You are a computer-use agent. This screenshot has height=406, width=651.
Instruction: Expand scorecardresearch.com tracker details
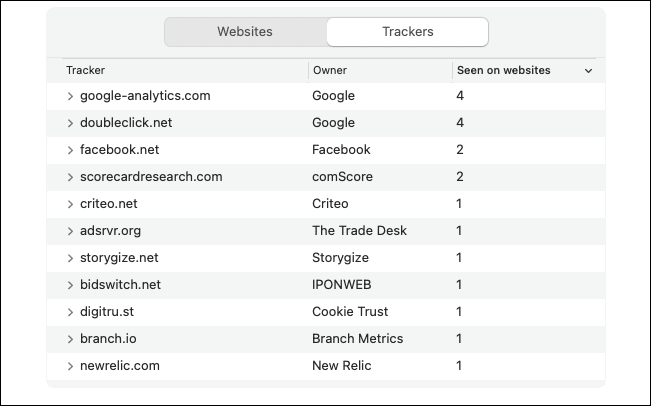pyautogui.click(x=70, y=177)
